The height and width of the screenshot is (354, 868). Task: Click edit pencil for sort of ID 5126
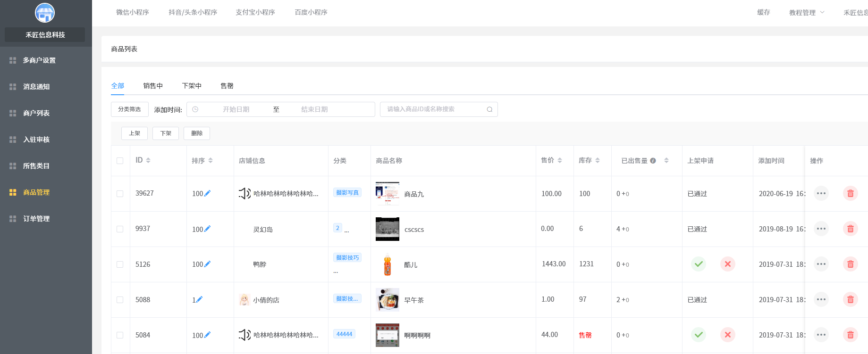tap(207, 264)
